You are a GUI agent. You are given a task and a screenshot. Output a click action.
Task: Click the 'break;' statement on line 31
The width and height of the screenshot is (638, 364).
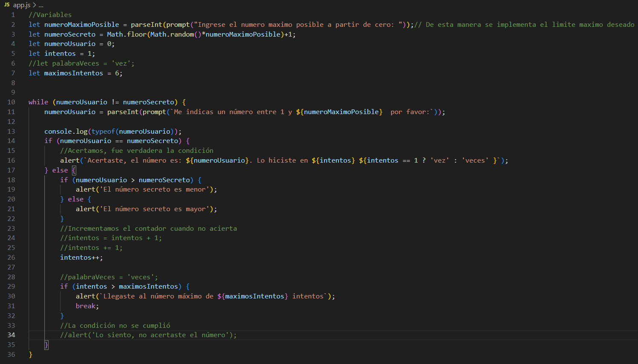[x=87, y=306]
